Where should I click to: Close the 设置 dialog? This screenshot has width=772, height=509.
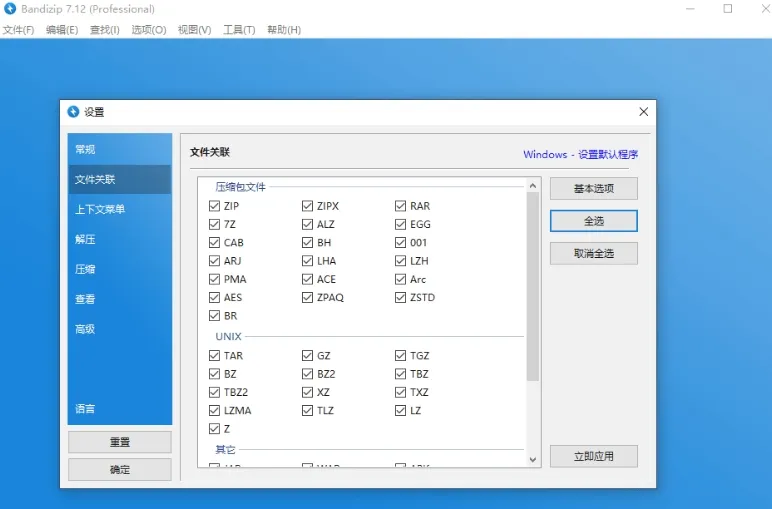coord(643,112)
